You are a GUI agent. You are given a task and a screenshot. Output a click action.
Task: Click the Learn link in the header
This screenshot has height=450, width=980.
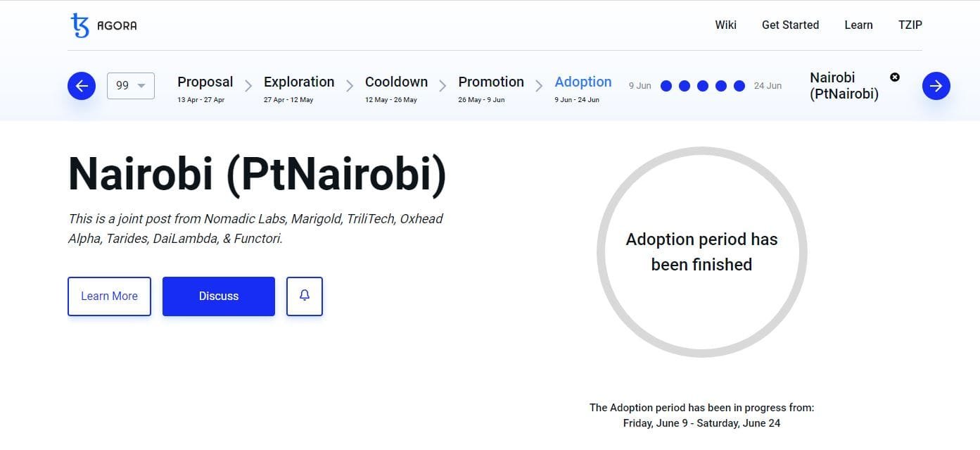[x=858, y=25]
